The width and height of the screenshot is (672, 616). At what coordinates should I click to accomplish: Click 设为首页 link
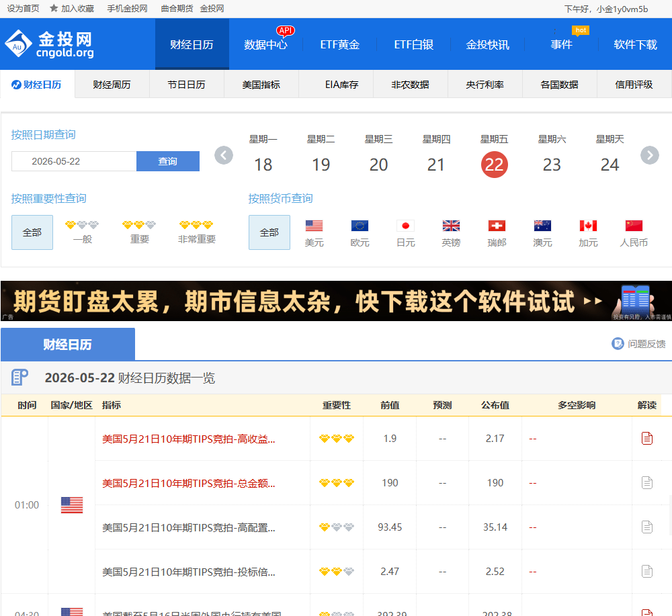point(23,9)
